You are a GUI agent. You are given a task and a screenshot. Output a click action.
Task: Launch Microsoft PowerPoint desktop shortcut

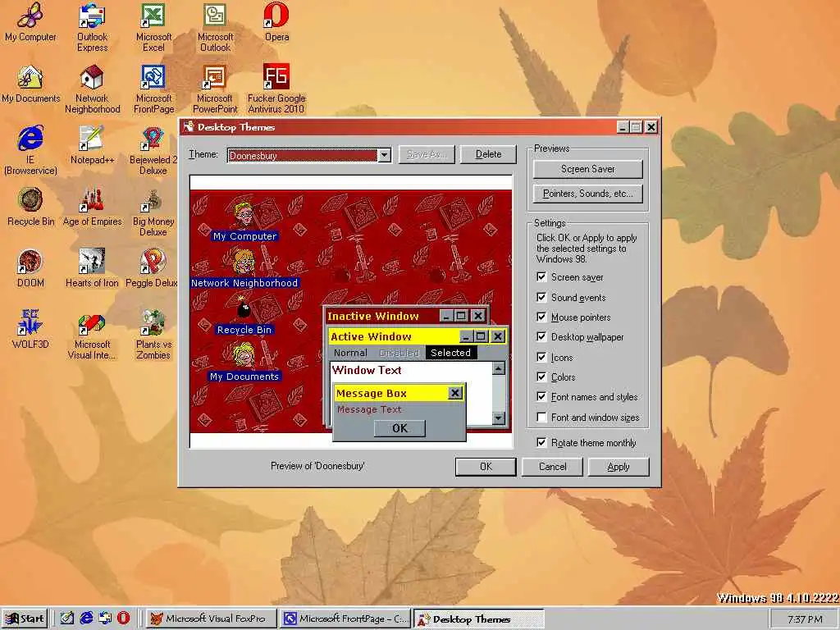(216, 89)
